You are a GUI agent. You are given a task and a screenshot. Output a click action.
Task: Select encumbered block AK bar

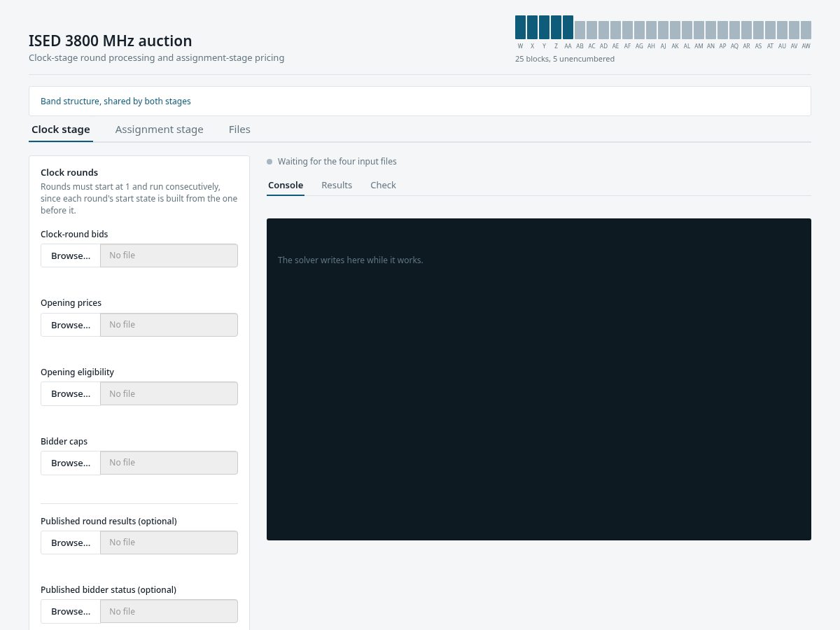coord(675,30)
